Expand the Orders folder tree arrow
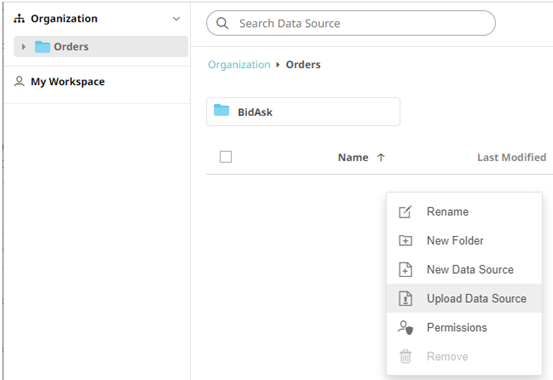Viewport: 553px width, 380px height. click(24, 47)
